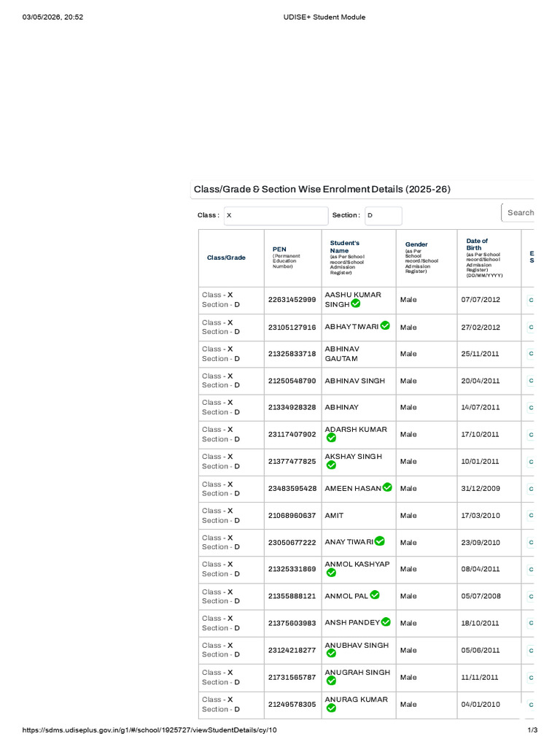The width and height of the screenshot is (560, 747).
Task: Click verified checkmark under ANUGRAH SINGH
Action: tap(332, 681)
